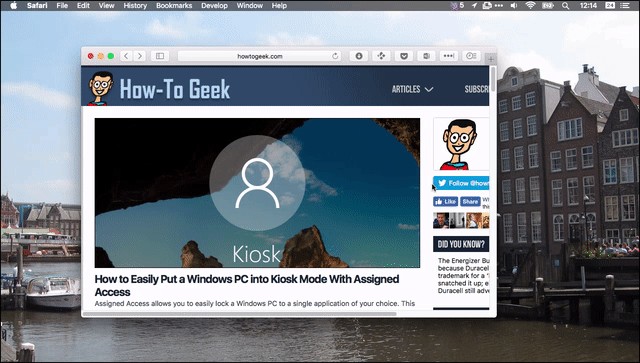The height and width of the screenshot is (363, 640).
Task: Open the Help menu
Action: 279,5
